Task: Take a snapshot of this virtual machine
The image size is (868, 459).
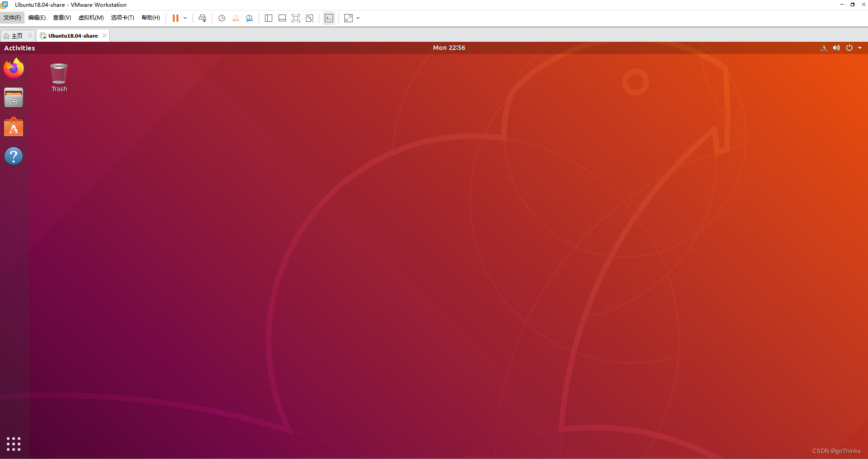Action: [x=221, y=18]
